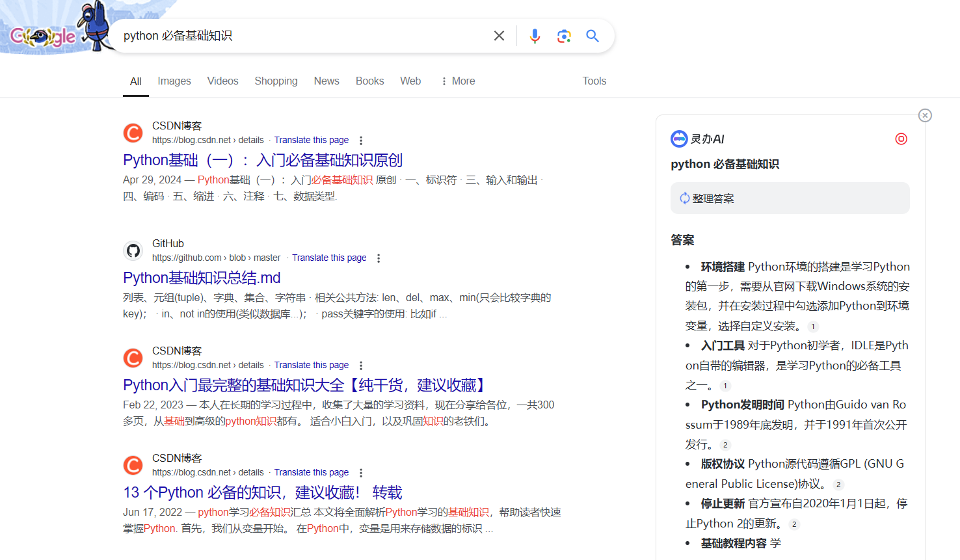The width and height of the screenshot is (960, 560).
Task: Clear the search query with X
Action: pos(499,36)
